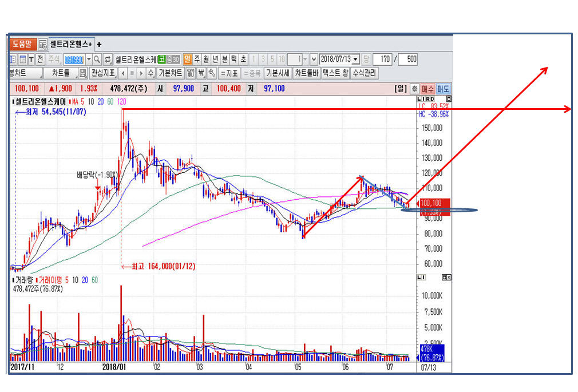578x392 pixels.
Task: Click the won currency symbol icon
Action: pyautogui.click(x=201, y=73)
